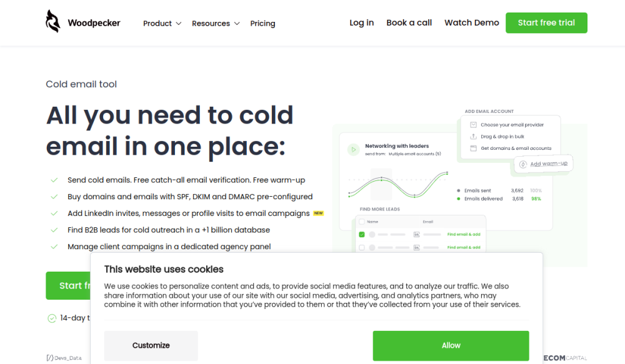
Task: Select Pricing in the navigation bar
Action: (x=262, y=23)
